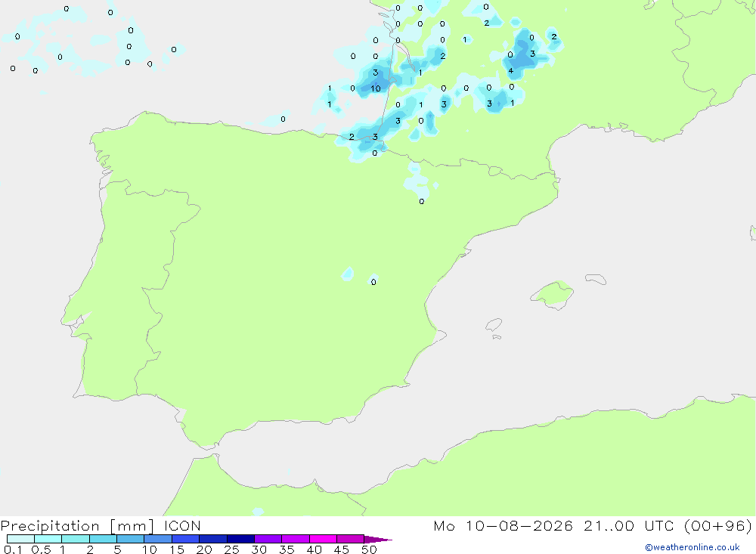The image size is (756, 554).
Task: Click the legend label "0.1"
Action: (x=13, y=549)
